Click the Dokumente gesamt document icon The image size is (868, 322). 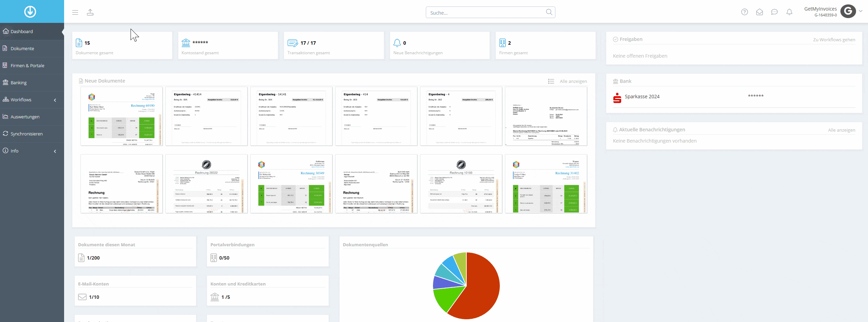79,43
